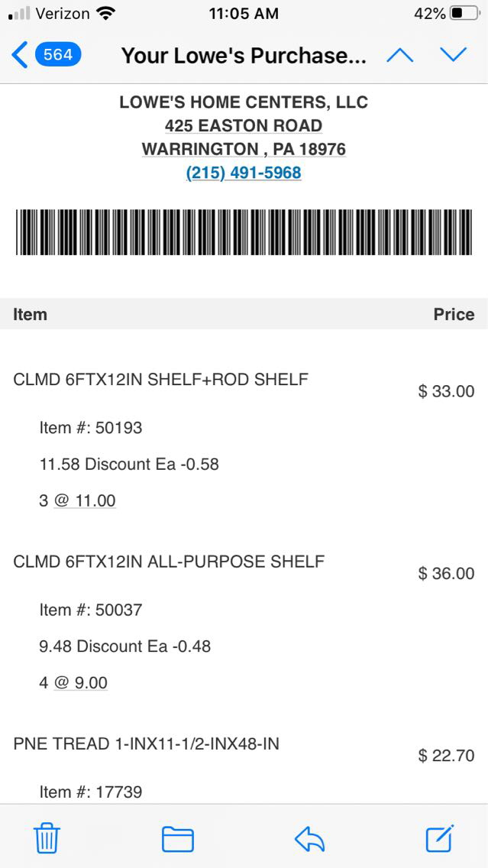Tap the reply arrow icon

pos(309,839)
